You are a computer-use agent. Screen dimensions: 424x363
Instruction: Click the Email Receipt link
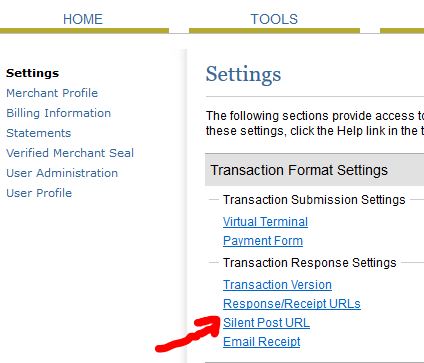coord(262,342)
